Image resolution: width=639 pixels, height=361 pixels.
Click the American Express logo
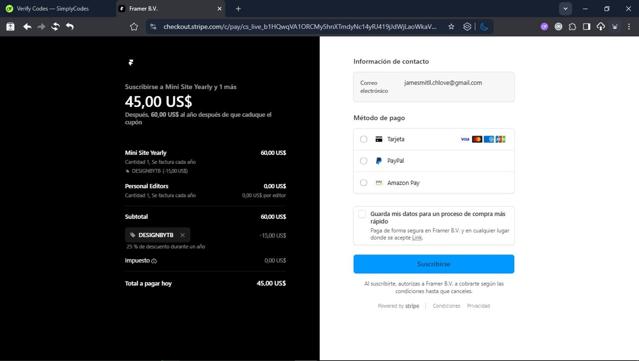click(489, 139)
